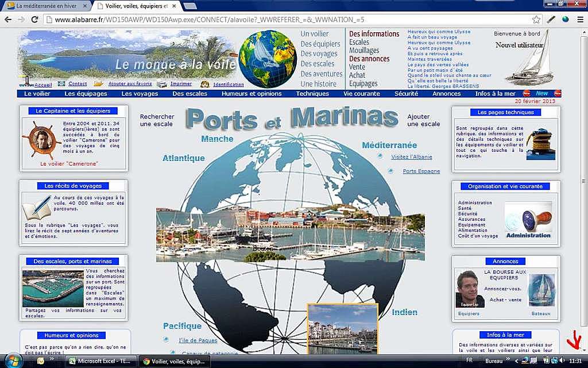The image size is (588, 368).
Task: Click the envelope icon beside Contact
Action: [x=61, y=84]
